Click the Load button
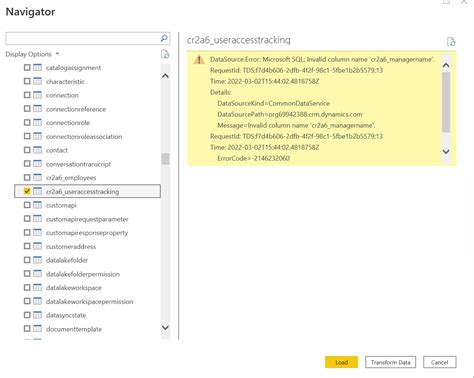Screen dimensions: 474x378 pos(341,362)
